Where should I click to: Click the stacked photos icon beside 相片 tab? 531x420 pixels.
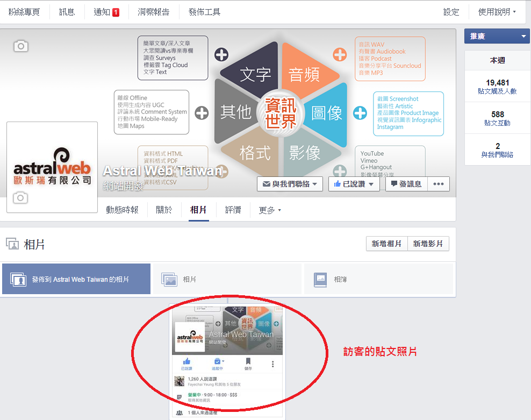click(x=169, y=280)
